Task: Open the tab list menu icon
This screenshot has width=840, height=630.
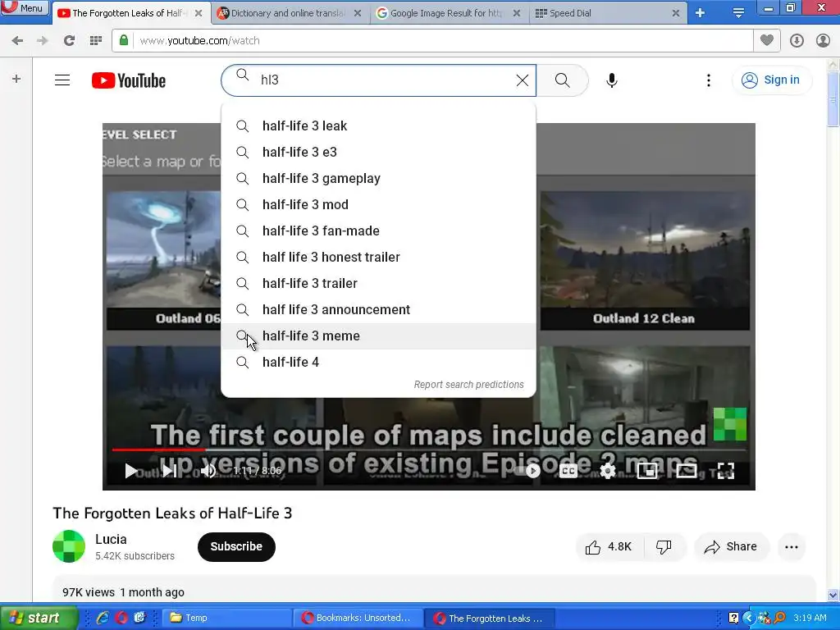Action: (738, 13)
